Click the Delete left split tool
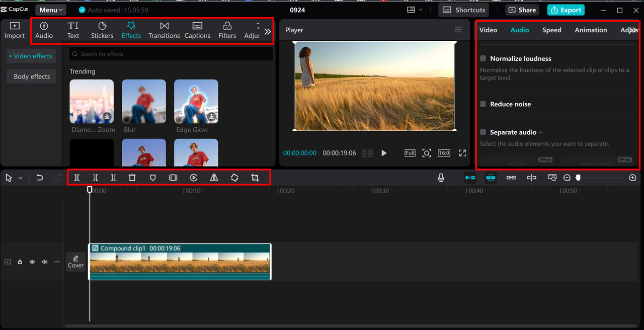Viewport: 644px width, 330px height. pos(95,178)
